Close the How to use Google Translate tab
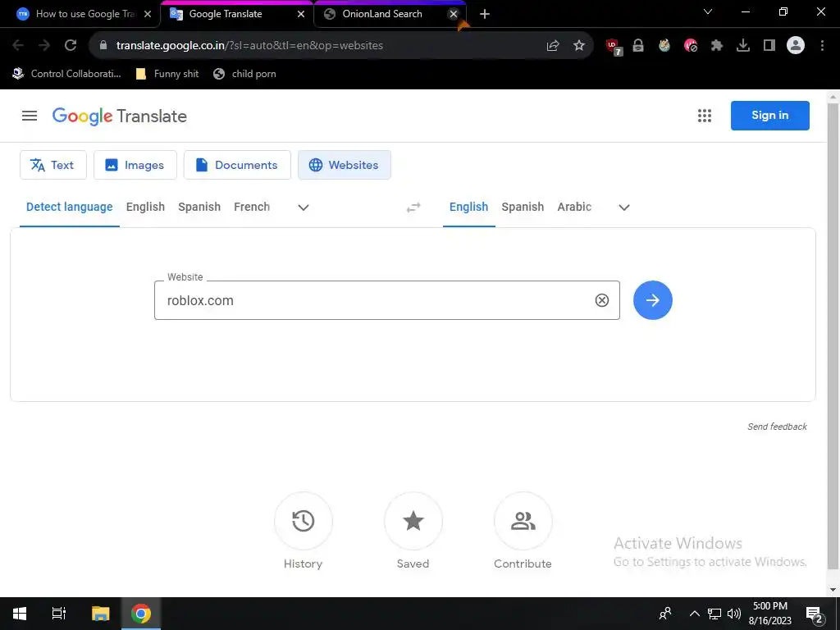The height and width of the screenshot is (630, 840). click(x=148, y=14)
